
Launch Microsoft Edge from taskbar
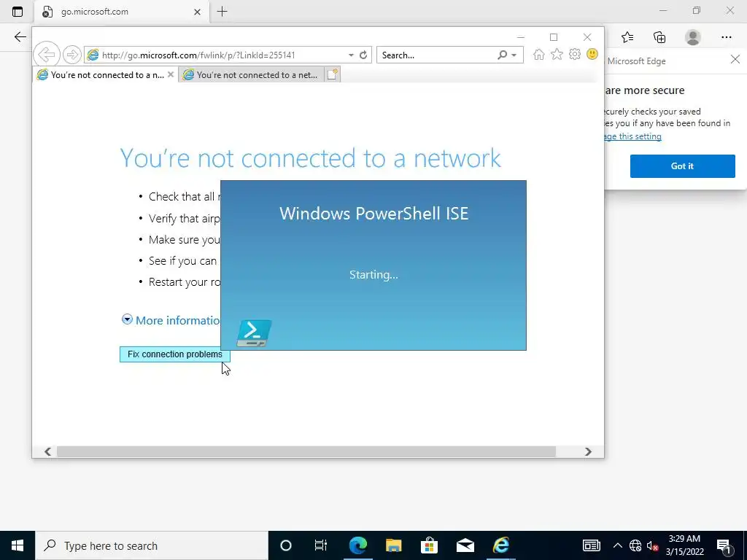[357, 545]
